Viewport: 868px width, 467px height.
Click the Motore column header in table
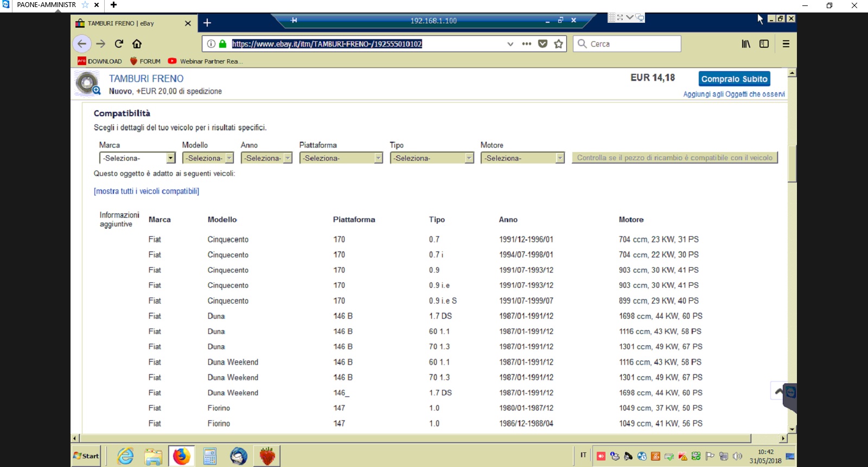coord(631,219)
